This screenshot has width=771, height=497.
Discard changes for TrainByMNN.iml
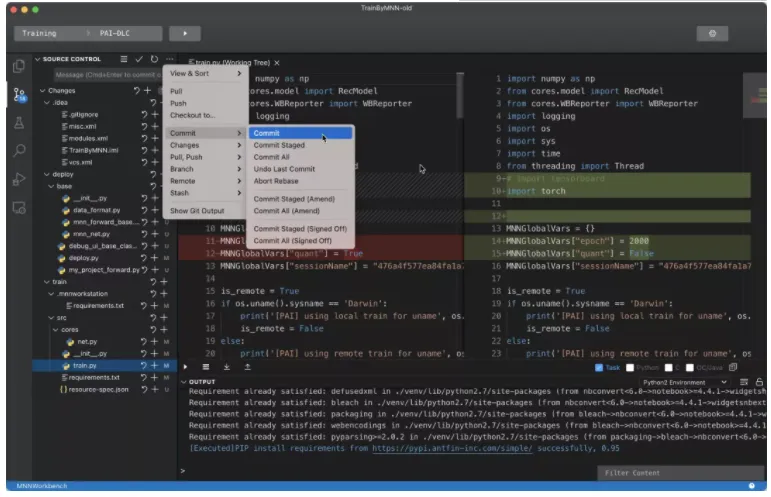(144, 150)
